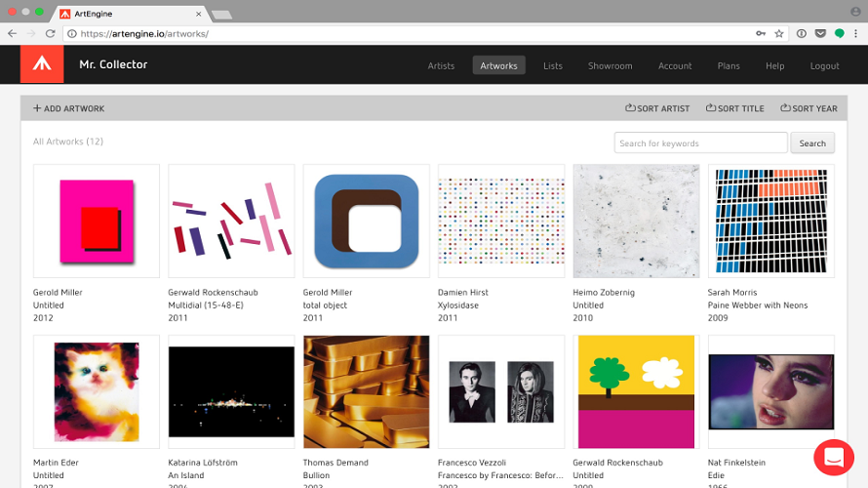
Task: Open the Plans page
Action: pyautogui.click(x=729, y=65)
